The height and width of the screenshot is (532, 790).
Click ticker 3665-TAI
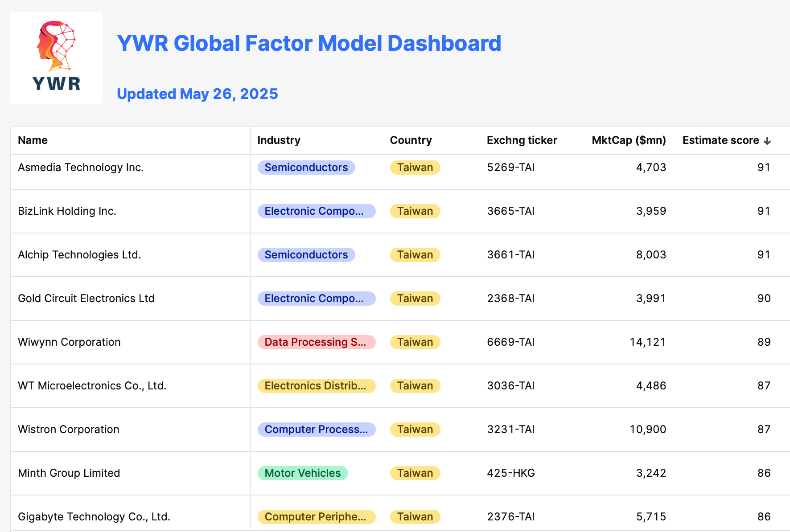[511, 211]
